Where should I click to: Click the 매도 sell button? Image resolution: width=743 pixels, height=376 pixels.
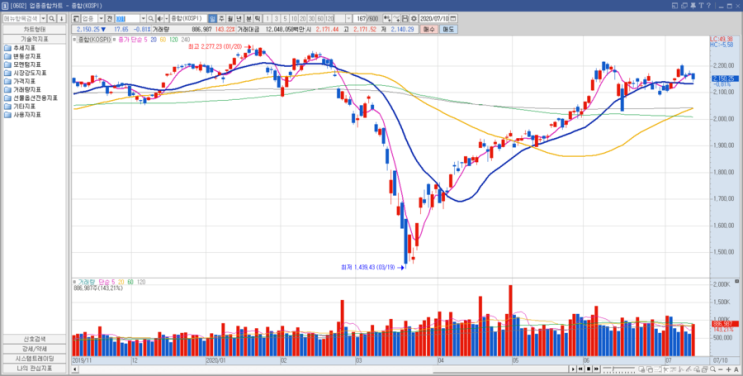(448, 29)
